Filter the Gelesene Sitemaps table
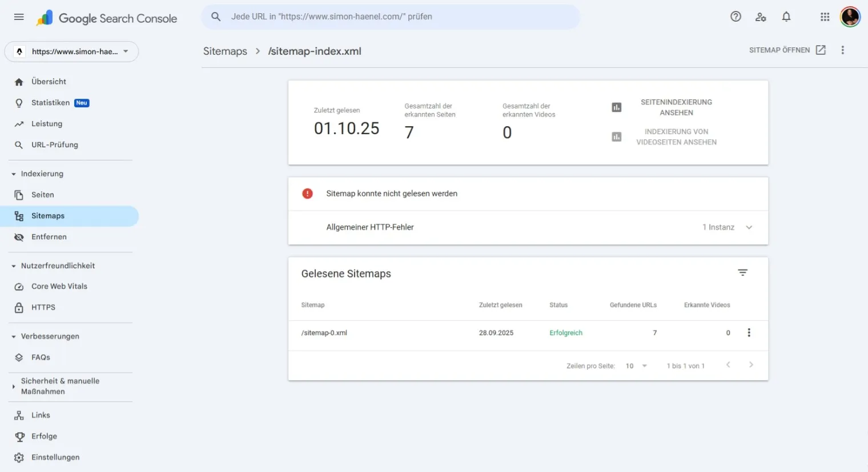This screenshot has height=472, width=868. click(x=742, y=273)
